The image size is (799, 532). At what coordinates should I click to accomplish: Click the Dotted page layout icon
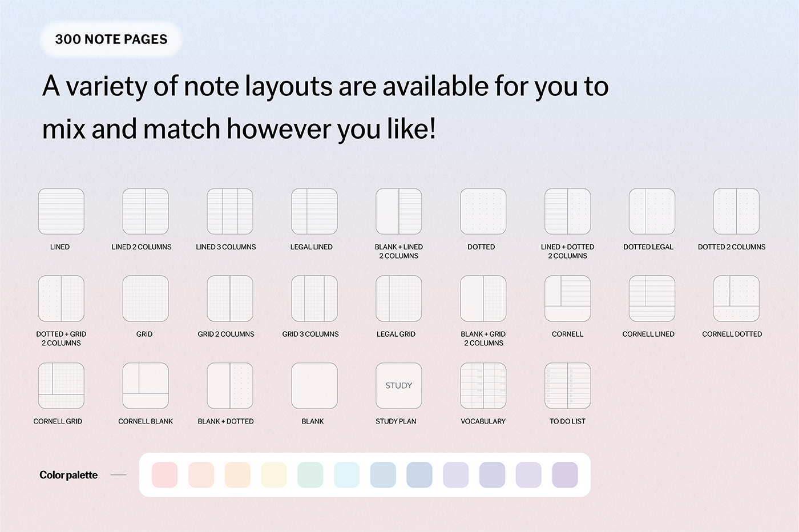tap(483, 212)
